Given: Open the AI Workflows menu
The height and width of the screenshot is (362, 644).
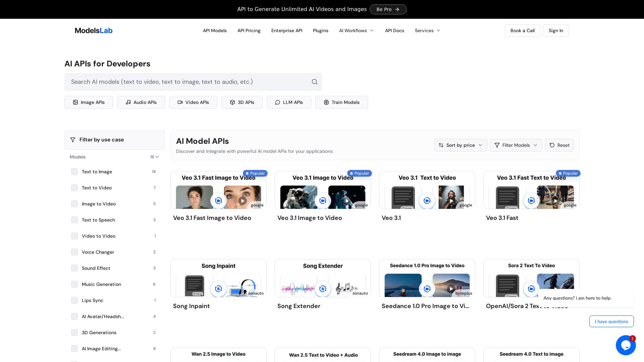Looking at the screenshot, I should pyautogui.click(x=356, y=31).
